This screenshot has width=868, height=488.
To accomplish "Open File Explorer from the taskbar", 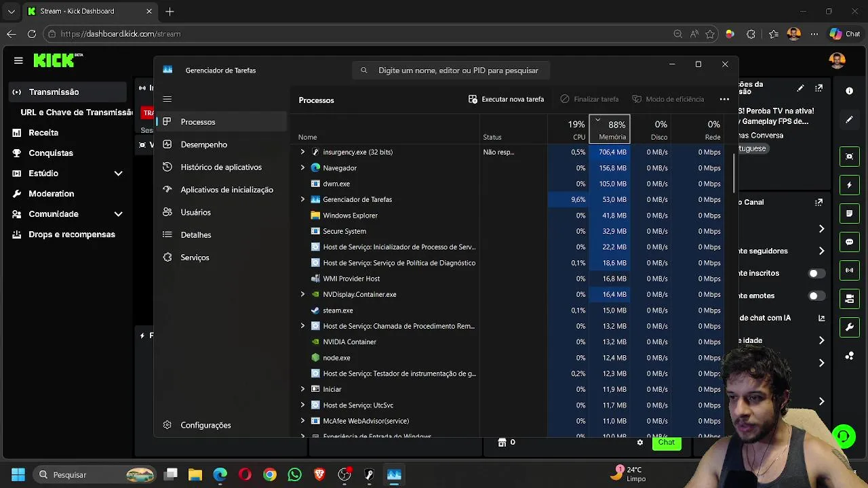I will click(195, 474).
